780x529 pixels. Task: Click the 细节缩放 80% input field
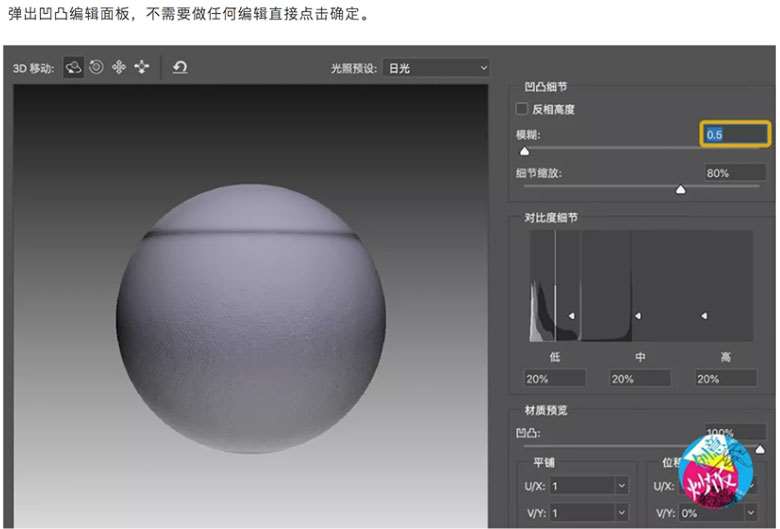click(x=735, y=173)
